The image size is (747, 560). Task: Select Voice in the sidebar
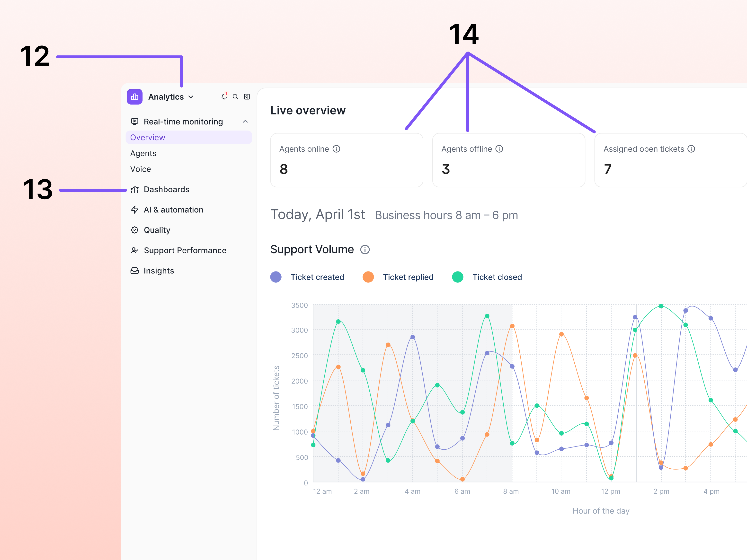pos(141,169)
